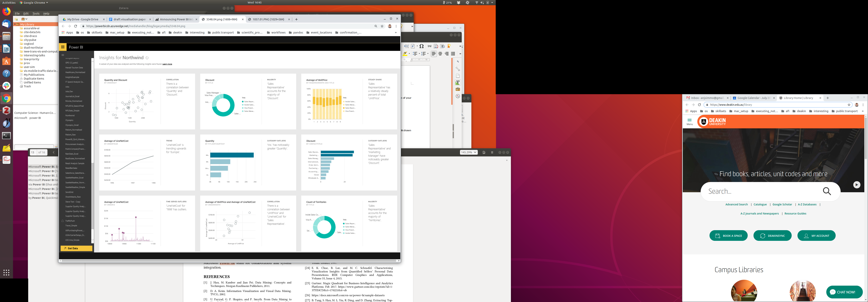Collapse the My Library tree
868x302 pixels.
pos(15,24)
